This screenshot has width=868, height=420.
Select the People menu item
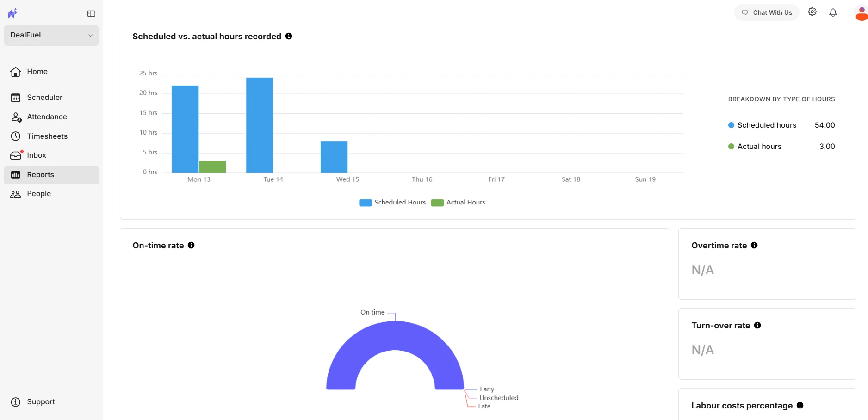click(39, 194)
